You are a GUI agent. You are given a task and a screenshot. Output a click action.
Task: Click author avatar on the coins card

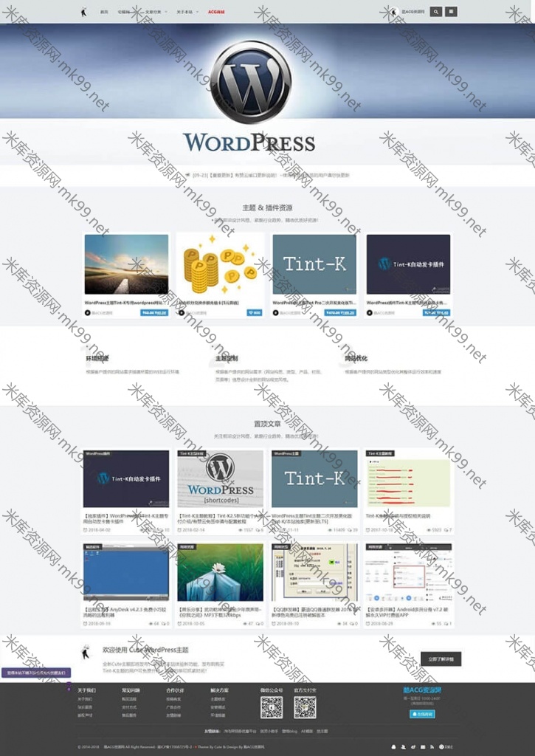pos(182,312)
